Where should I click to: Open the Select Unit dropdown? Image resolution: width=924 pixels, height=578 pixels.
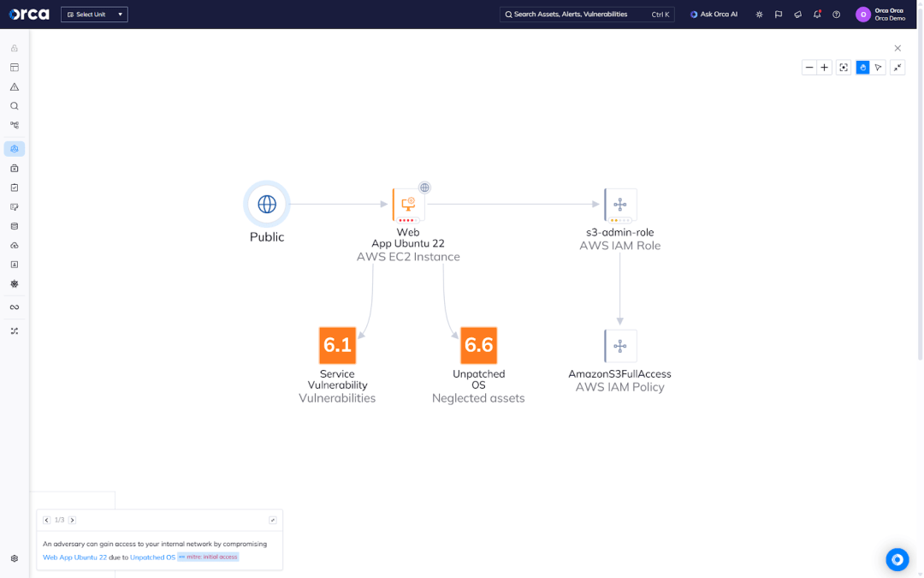tap(94, 15)
